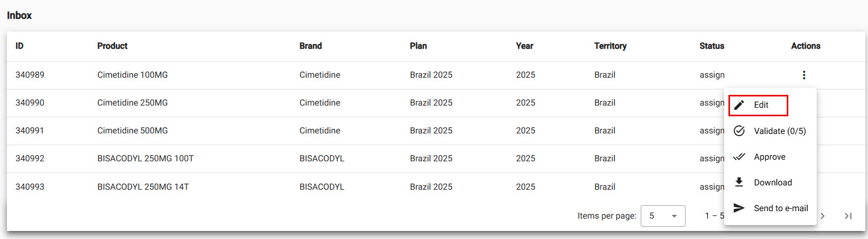The height and width of the screenshot is (239, 868).
Task: Click the Cimetidine 500MG product cell
Action: [x=133, y=131]
